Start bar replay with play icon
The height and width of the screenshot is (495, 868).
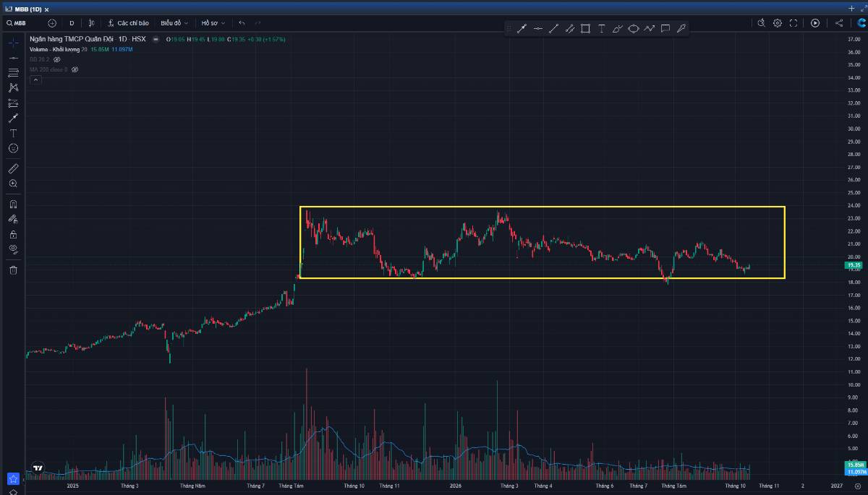[815, 23]
